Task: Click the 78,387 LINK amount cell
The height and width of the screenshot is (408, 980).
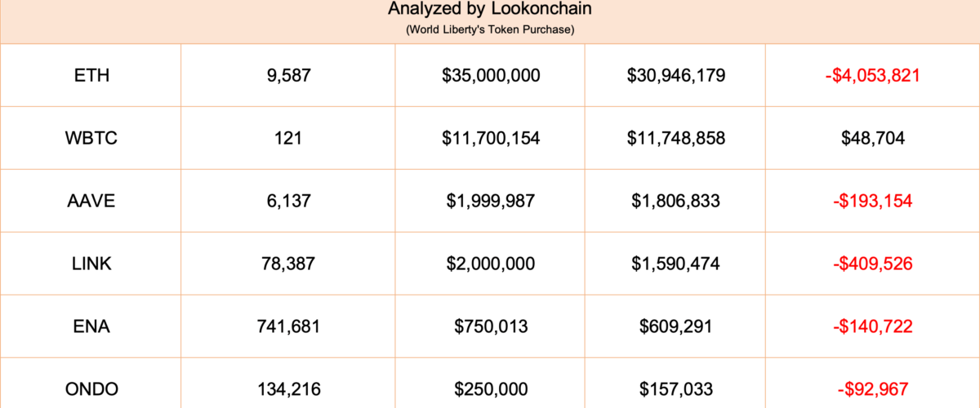Action: [x=288, y=264]
